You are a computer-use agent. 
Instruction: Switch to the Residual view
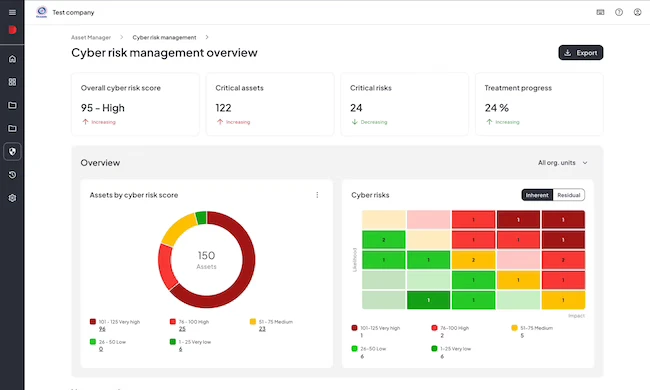[568, 195]
